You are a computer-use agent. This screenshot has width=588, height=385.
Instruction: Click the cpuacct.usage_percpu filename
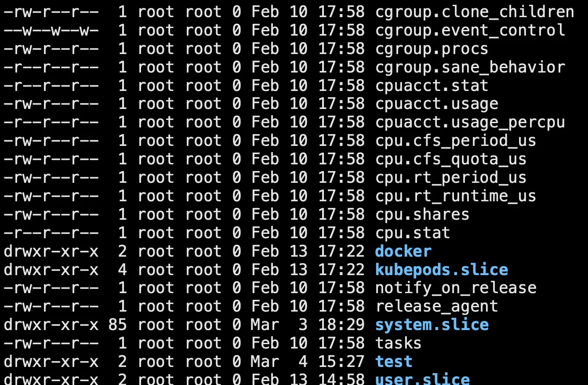point(470,123)
